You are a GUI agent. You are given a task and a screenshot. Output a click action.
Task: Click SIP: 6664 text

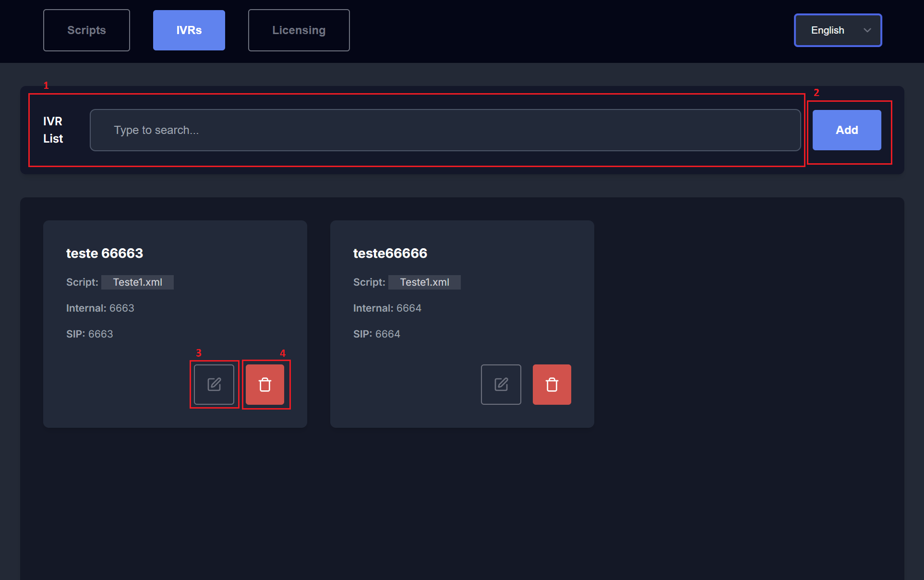pos(376,334)
